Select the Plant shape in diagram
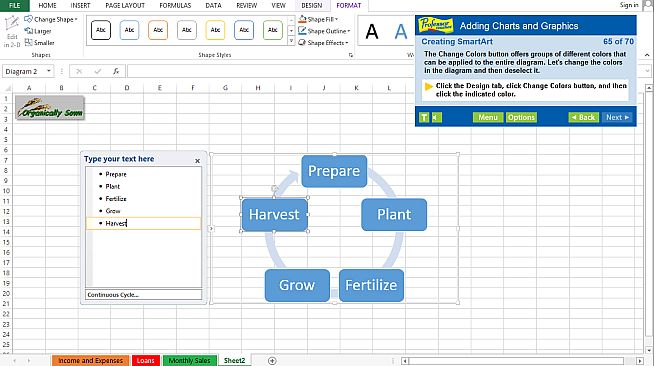The image size is (654, 366). 394,215
